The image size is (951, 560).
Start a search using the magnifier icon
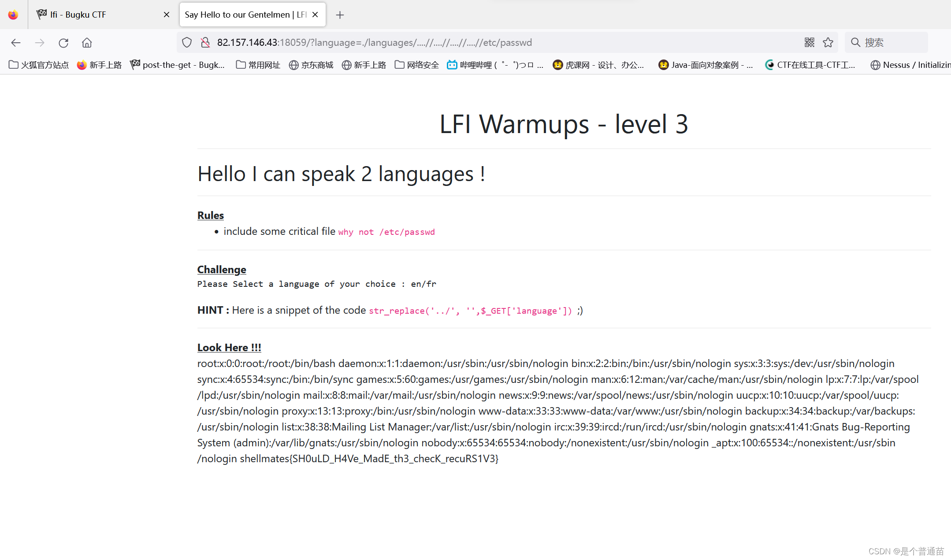(855, 42)
